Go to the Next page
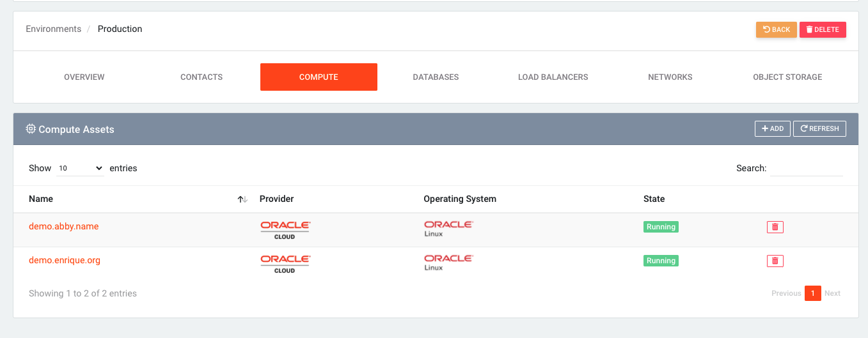Viewport: 868px width, 338px height. point(832,293)
